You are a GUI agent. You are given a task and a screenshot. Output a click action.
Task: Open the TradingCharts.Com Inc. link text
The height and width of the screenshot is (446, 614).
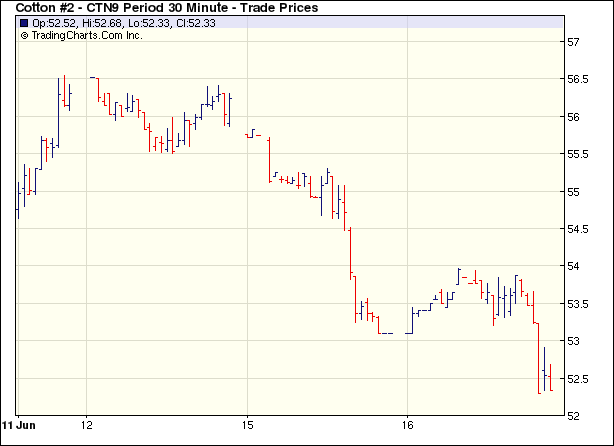(x=87, y=35)
